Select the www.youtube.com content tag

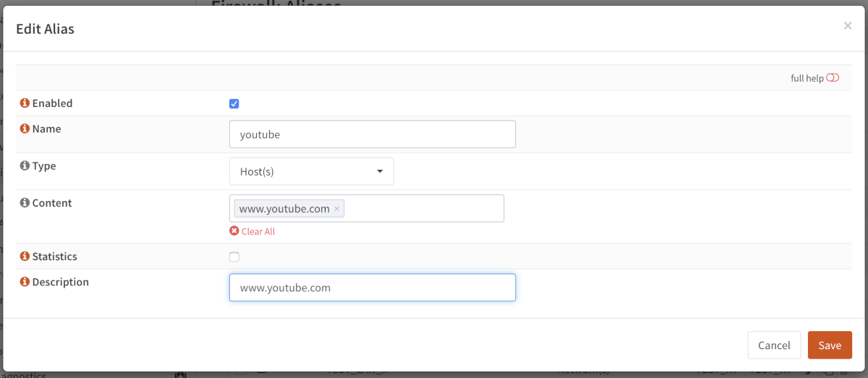pyautogui.click(x=284, y=209)
